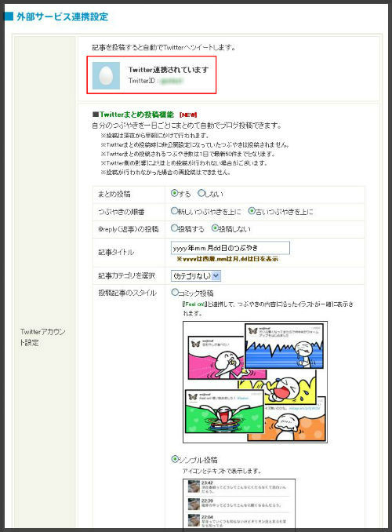Open the 記事カテゴリを選択 dropdown
This screenshot has width=392, height=532.
tap(196, 276)
